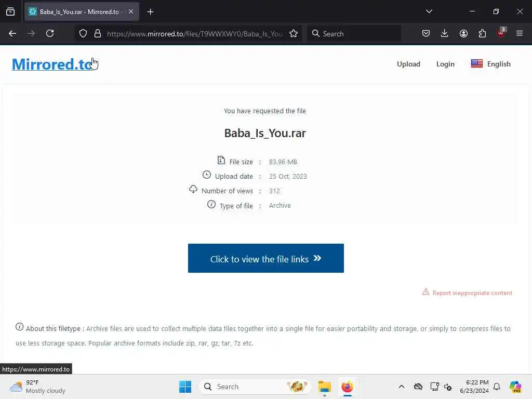Click the 25 Oct, 2023 upload date
The image size is (532, 399).
tap(288, 177)
